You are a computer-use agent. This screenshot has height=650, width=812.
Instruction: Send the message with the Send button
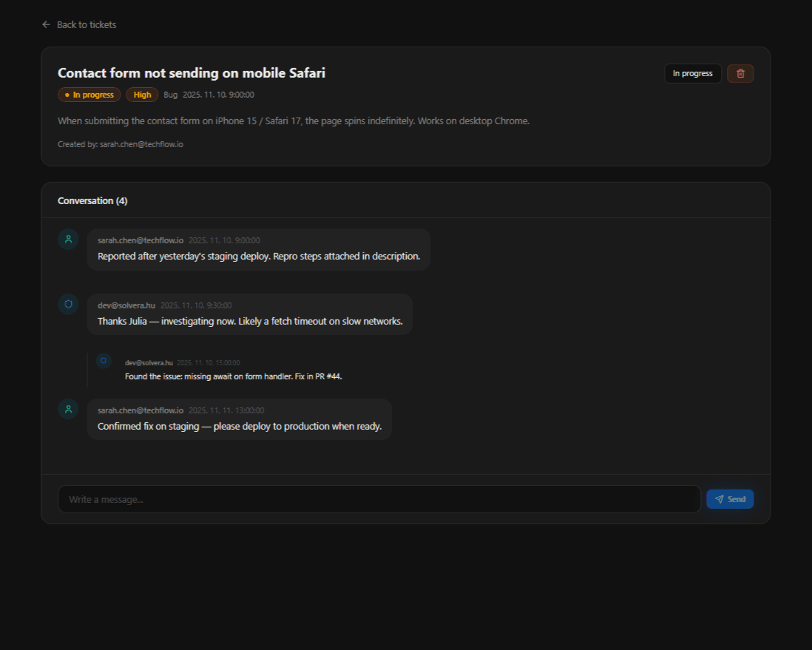click(730, 499)
